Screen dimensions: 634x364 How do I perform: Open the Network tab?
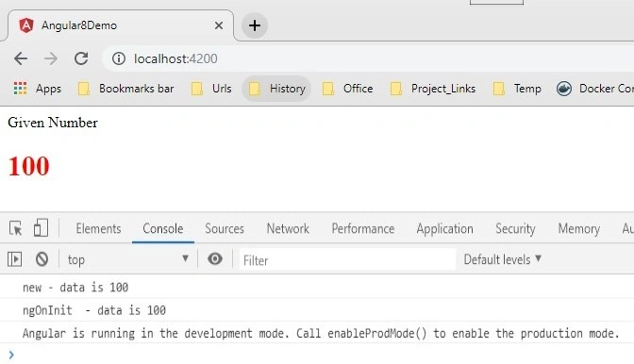tap(288, 228)
